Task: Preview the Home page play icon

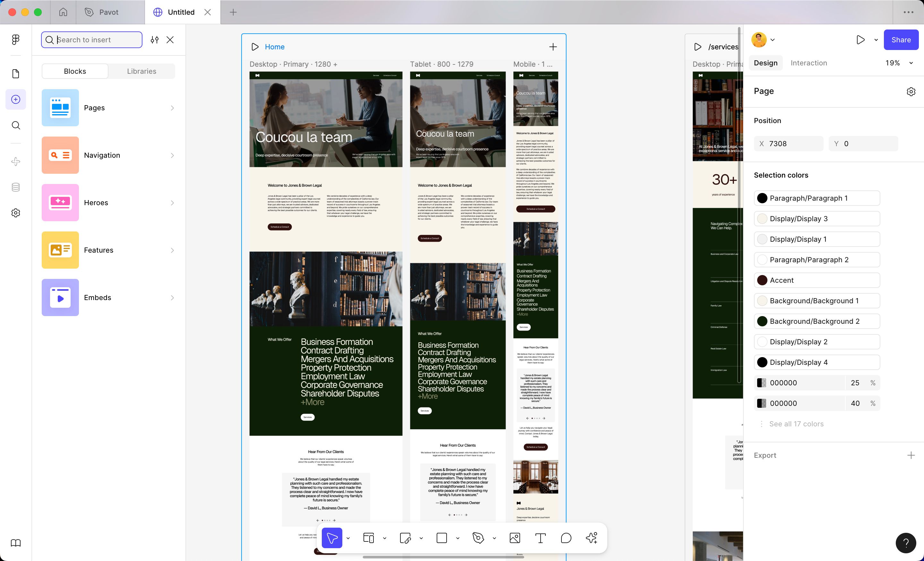Action: coord(255,47)
